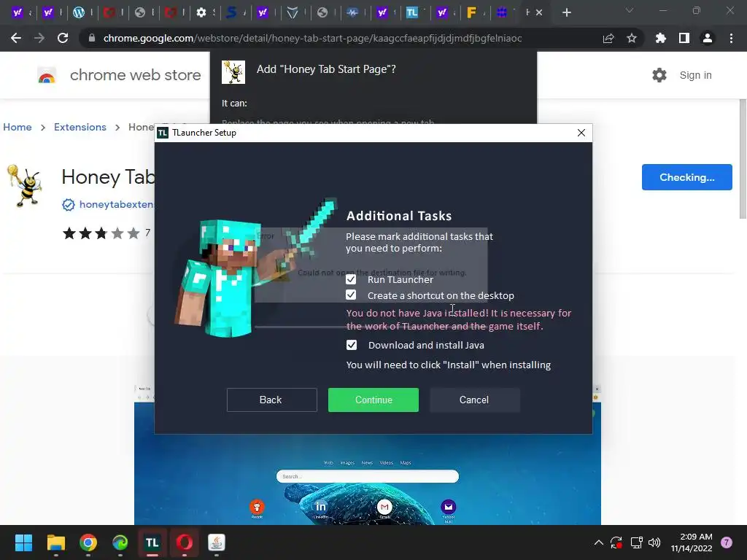Open Opera browser from taskbar
Screen dimensions: 747x560
click(x=185, y=542)
